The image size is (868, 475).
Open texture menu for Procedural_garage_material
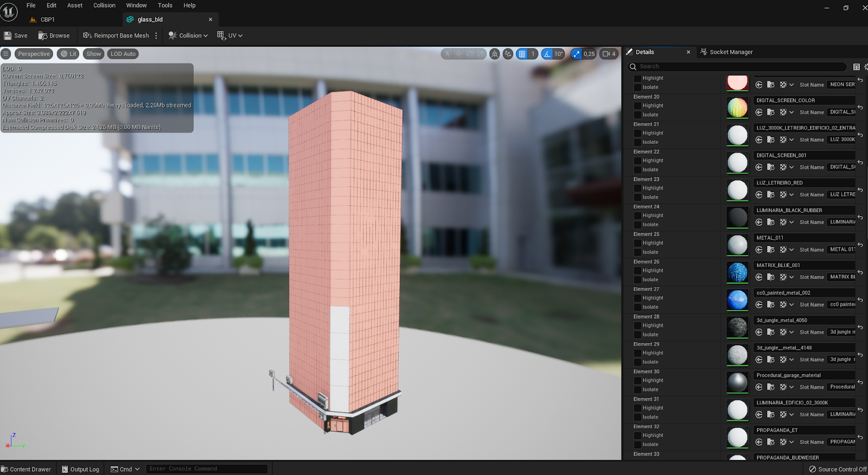point(787,387)
